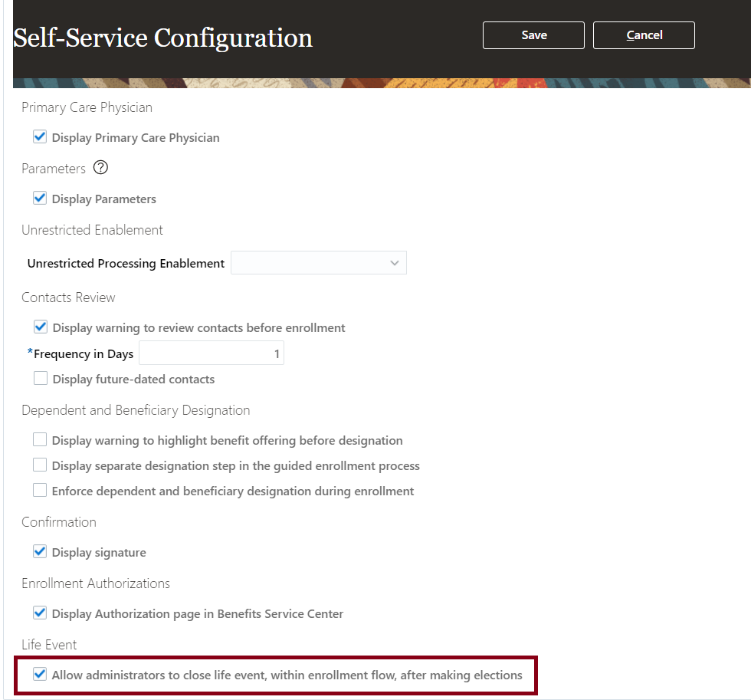Check Enforce dependent and beneficiary designation
The width and height of the screenshot is (751, 700).
click(41, 491)
